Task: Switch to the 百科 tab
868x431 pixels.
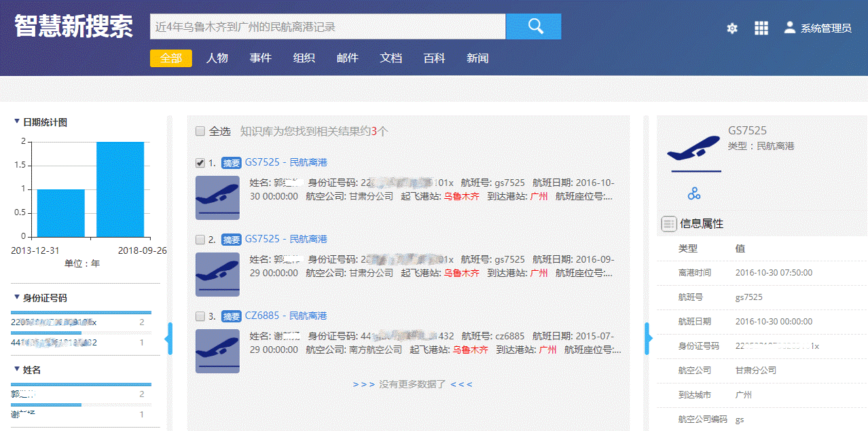Action: click(x=434, y=58)
